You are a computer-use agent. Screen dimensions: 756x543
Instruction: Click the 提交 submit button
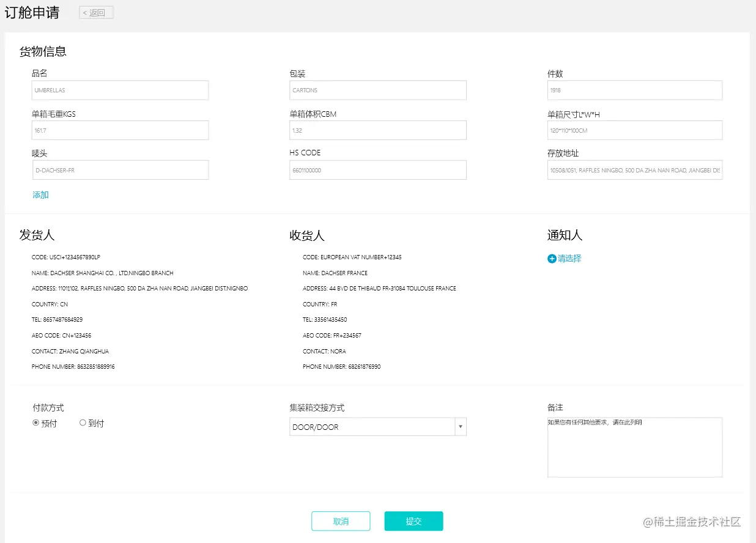click(413, 521)
